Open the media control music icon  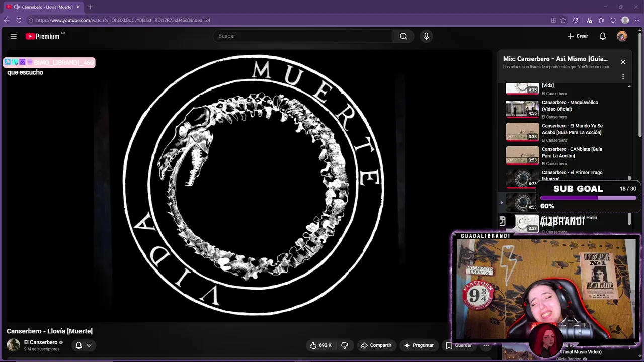click(589, 20)
